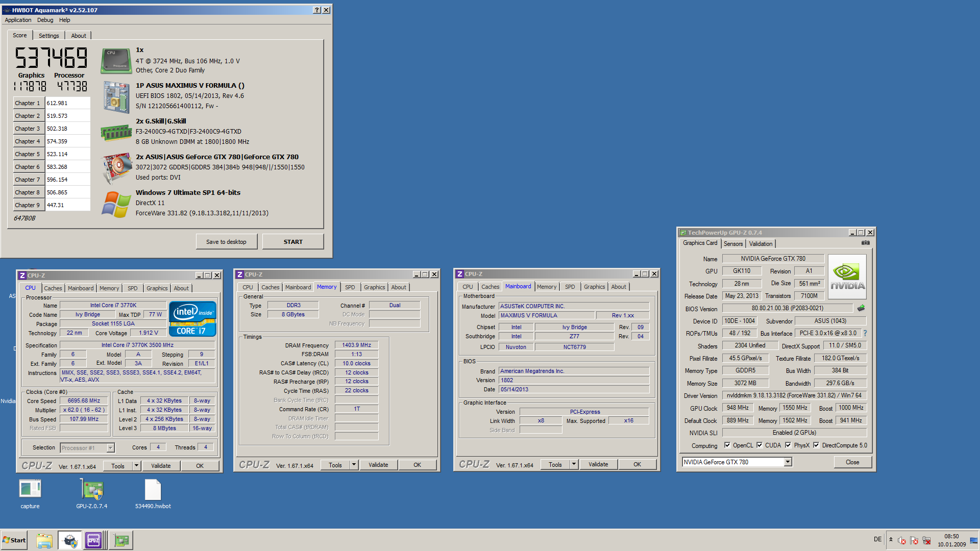980x551 pixels.
Task: Click the DRAM Frequency value field
Action: [356, 345]
